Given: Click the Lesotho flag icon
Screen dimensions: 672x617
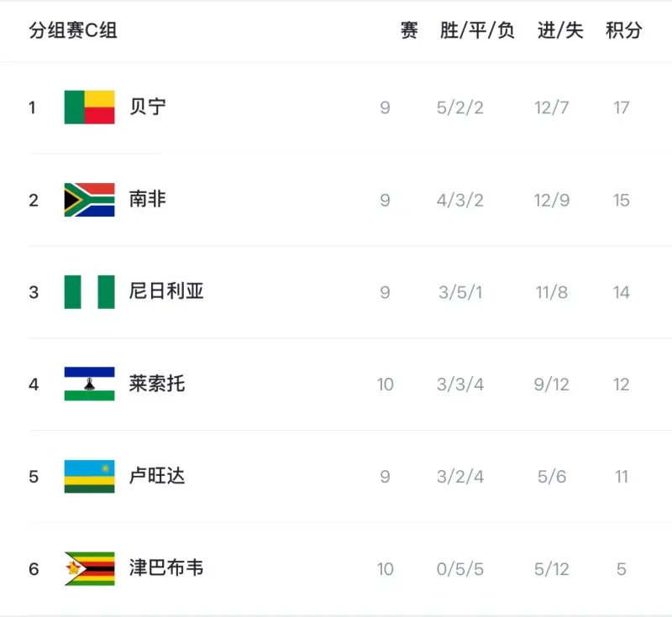Looking at the screenshot, I should coord(89,384).
